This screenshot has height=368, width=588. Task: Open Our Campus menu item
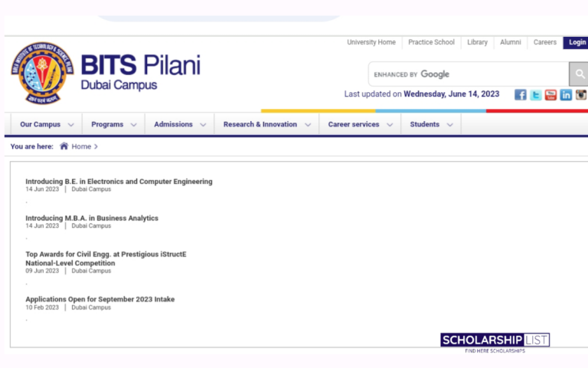point(40,124)
